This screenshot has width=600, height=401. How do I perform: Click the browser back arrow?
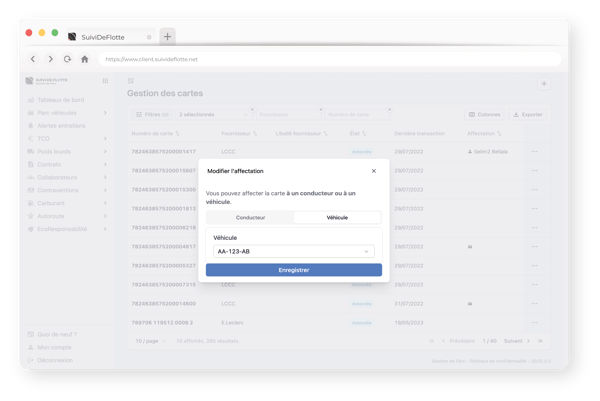point(34,59)
